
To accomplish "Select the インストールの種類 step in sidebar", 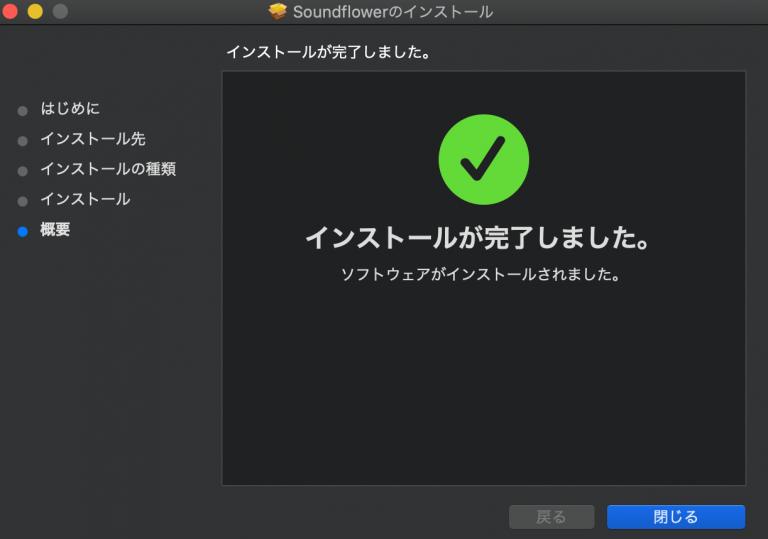I will 108,169.
